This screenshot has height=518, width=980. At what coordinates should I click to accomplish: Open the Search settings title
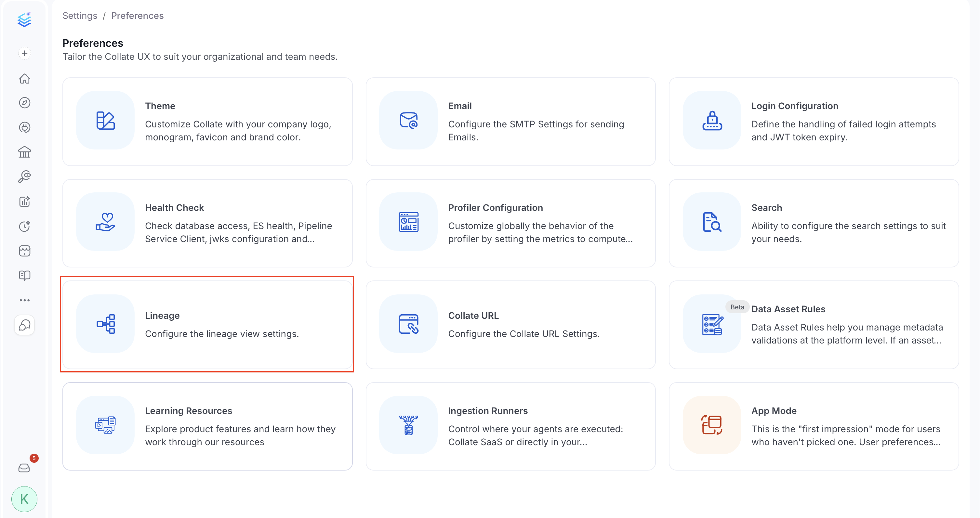(x=767, y=208)
